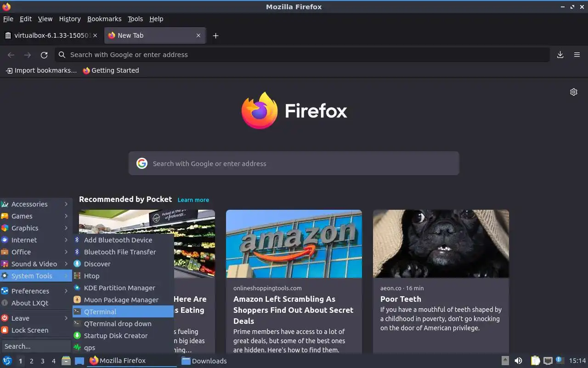This screenshot has height=368, width=588.
Task: Click the removable media eject tray icon
Action: coord(505,361)
